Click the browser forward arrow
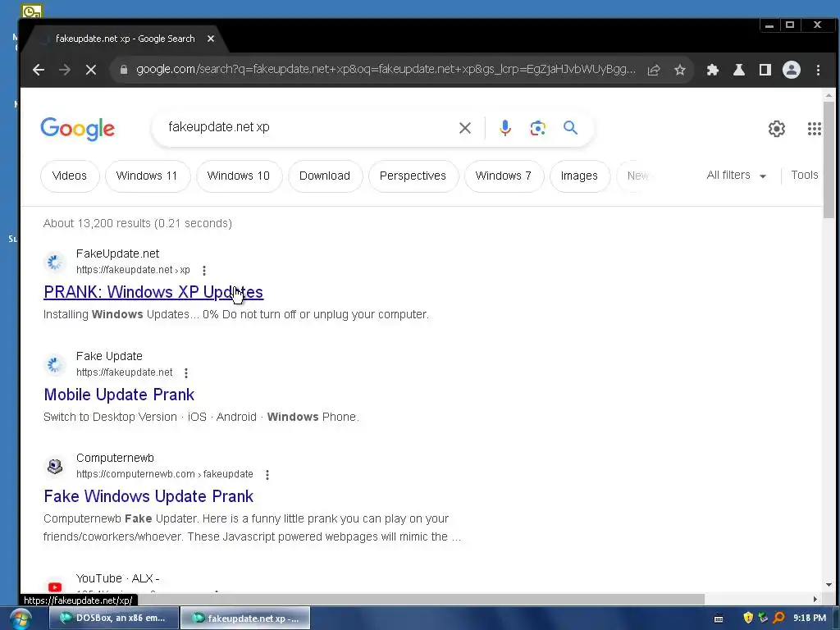 point(64,70)
